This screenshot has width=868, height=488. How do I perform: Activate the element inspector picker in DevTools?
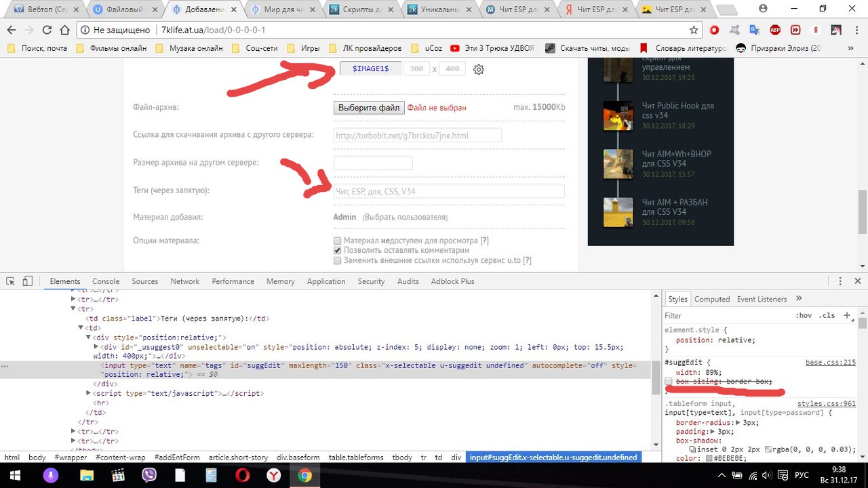[10, 281]
